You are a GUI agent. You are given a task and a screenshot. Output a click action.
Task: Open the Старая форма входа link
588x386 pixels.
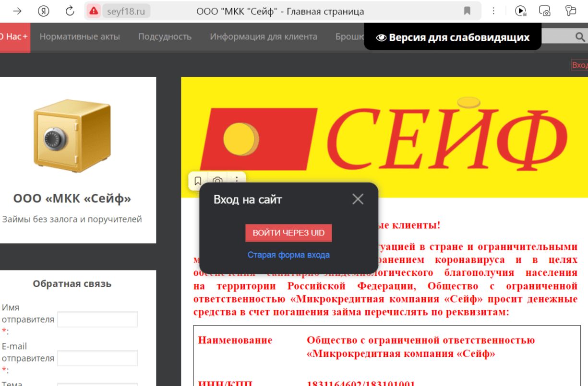[x=288, y=255]
